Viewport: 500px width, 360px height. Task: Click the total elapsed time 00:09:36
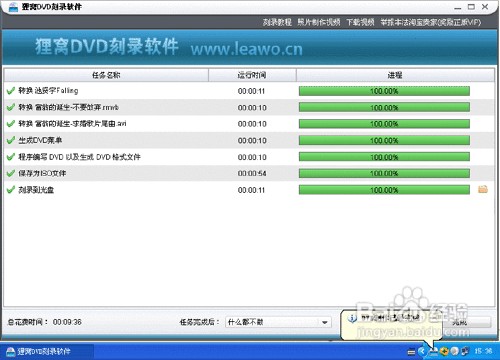coord(67,322)
